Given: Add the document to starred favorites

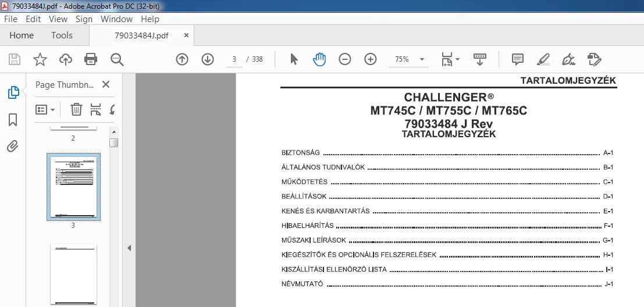Looking at the screenshot, I should 40,59.
